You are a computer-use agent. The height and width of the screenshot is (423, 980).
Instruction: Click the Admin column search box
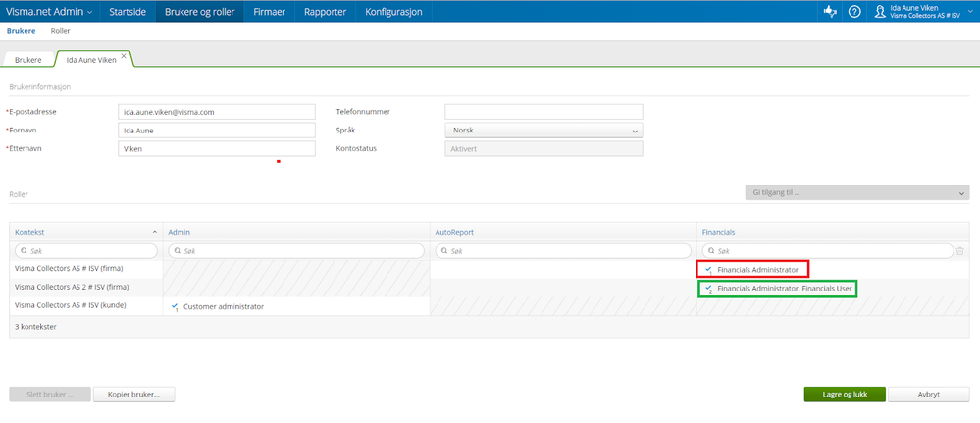click(x=296, y=251)
